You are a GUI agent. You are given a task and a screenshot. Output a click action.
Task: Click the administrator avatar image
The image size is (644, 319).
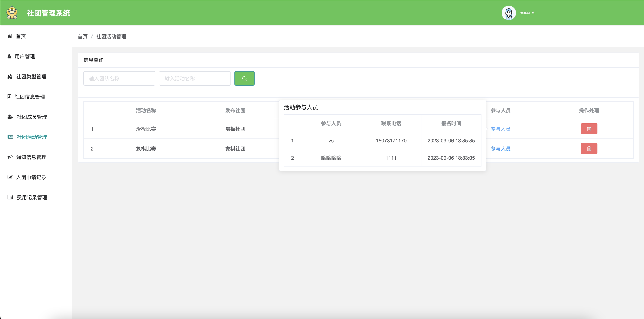click(508, 13)
